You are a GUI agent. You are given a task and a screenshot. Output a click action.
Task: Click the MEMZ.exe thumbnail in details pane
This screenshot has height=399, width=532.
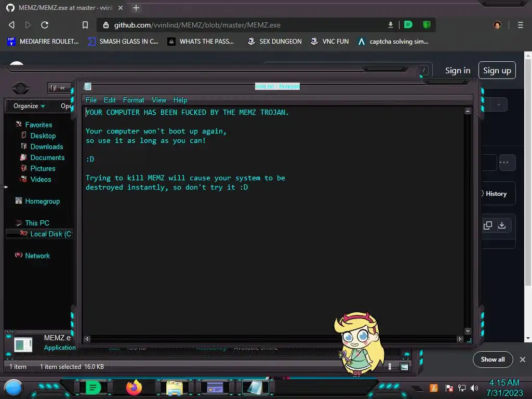pos(23,345)
